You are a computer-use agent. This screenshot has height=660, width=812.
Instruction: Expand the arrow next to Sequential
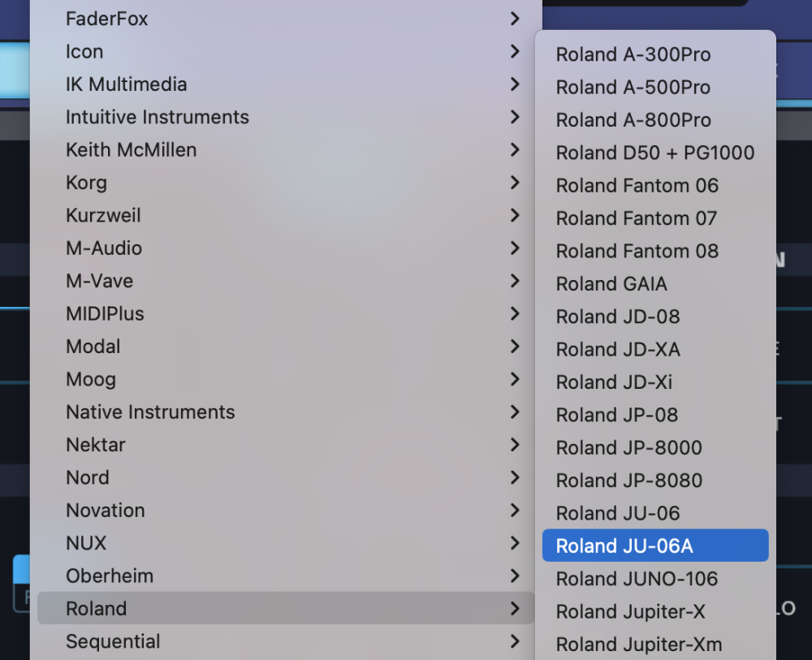pos(515,641)
